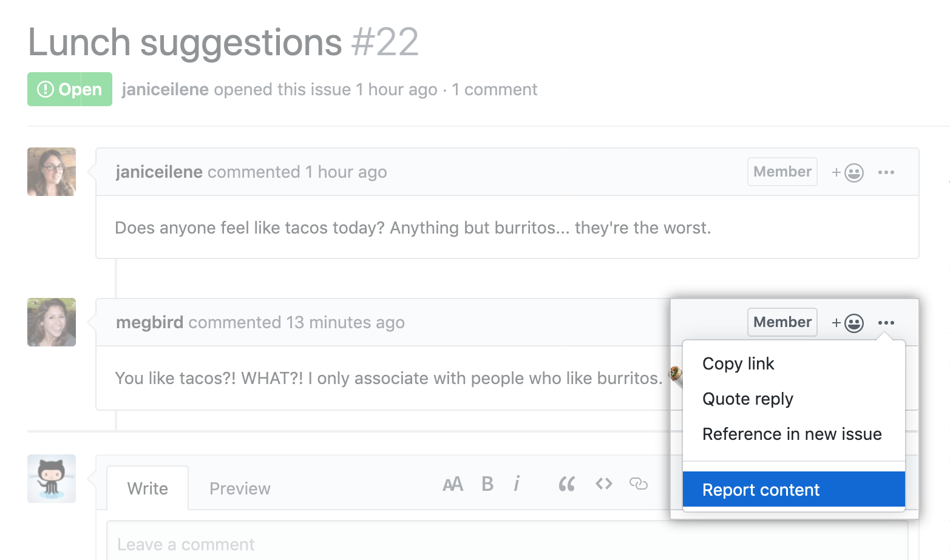Toggle bold formatting in the comment toolbar
This screenshot has width=950, height=560.
point(487,484)
